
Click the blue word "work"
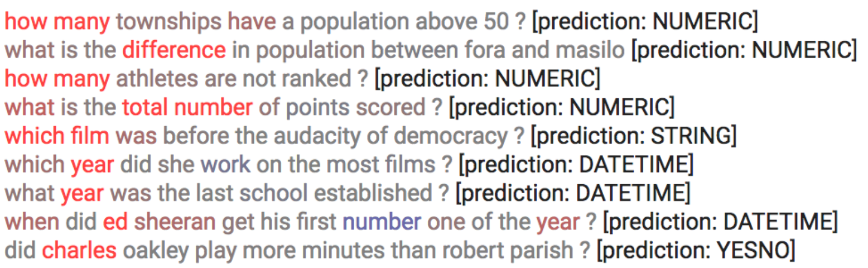225,165
